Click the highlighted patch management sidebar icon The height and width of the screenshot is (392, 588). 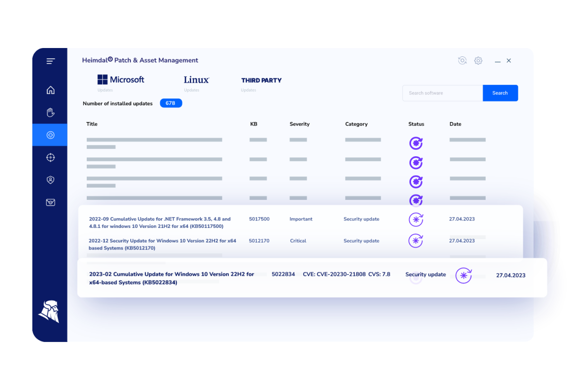(x=50, y=135)
